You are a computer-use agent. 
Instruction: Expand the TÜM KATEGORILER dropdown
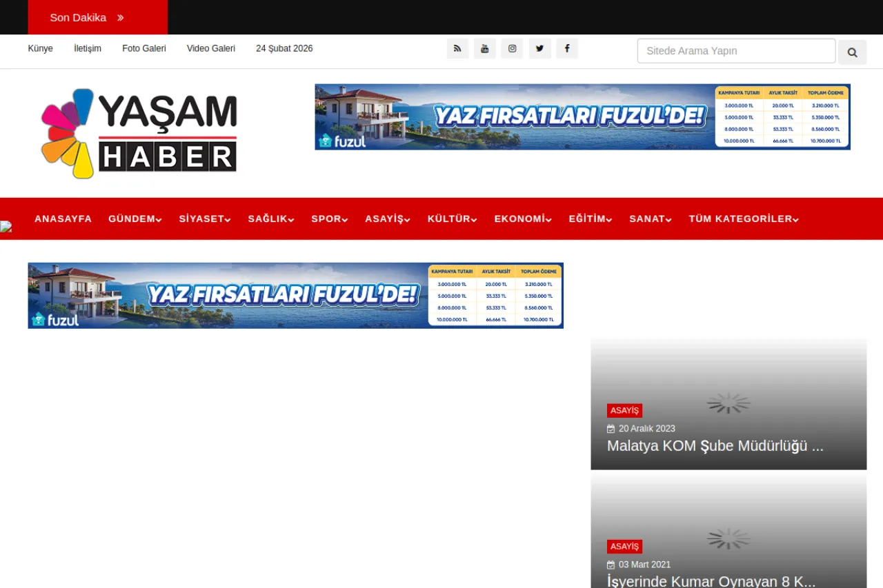743,219
